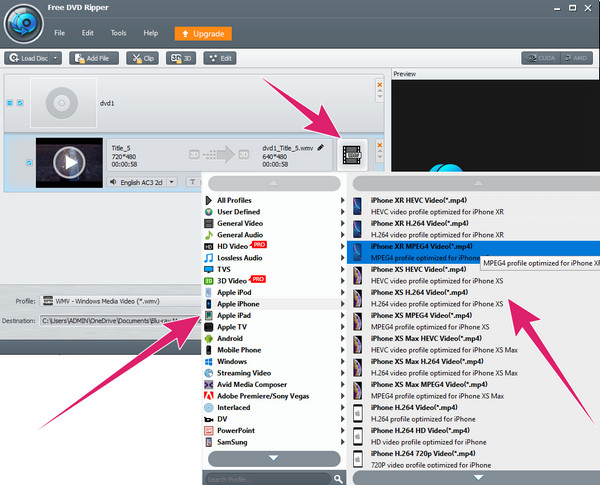The image size is (600, 485).
Task: Enable CUDA acceleration
Action: point(541,58)
